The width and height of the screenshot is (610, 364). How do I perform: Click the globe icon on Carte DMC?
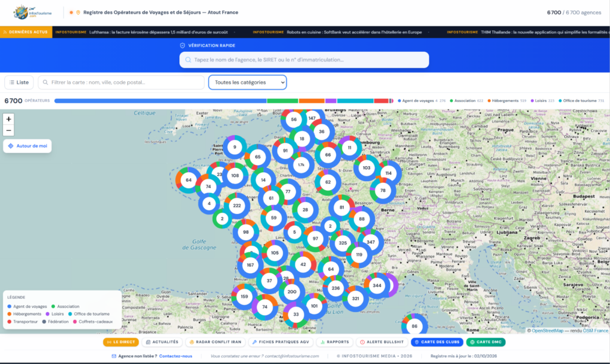click(x=472, y=342)
